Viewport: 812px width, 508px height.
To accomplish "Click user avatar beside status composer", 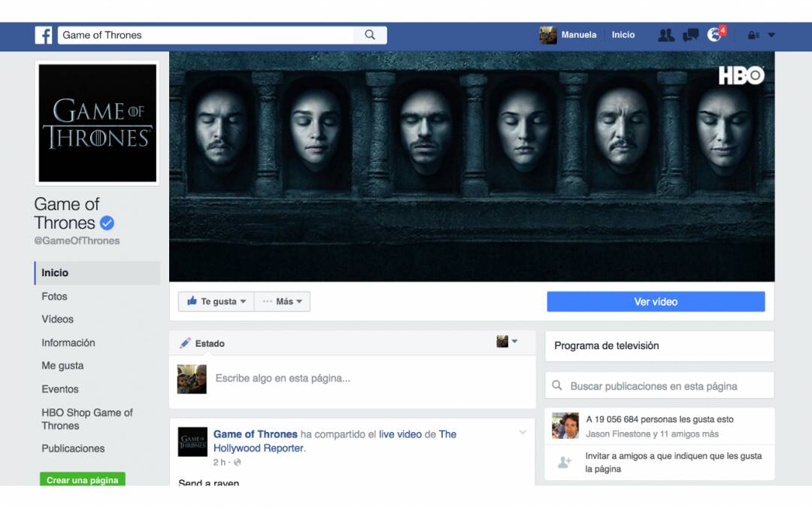I will tap(192, 379).
